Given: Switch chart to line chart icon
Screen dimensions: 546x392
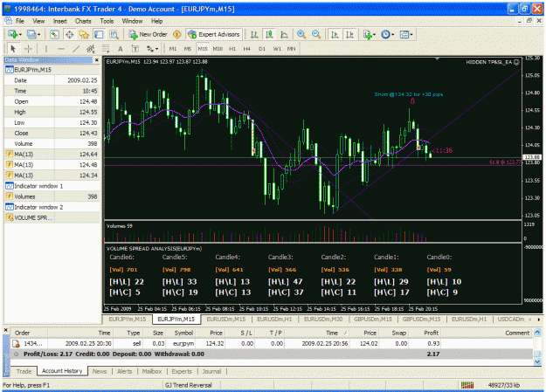Looking at the screenshot, I should pos(284,34).
